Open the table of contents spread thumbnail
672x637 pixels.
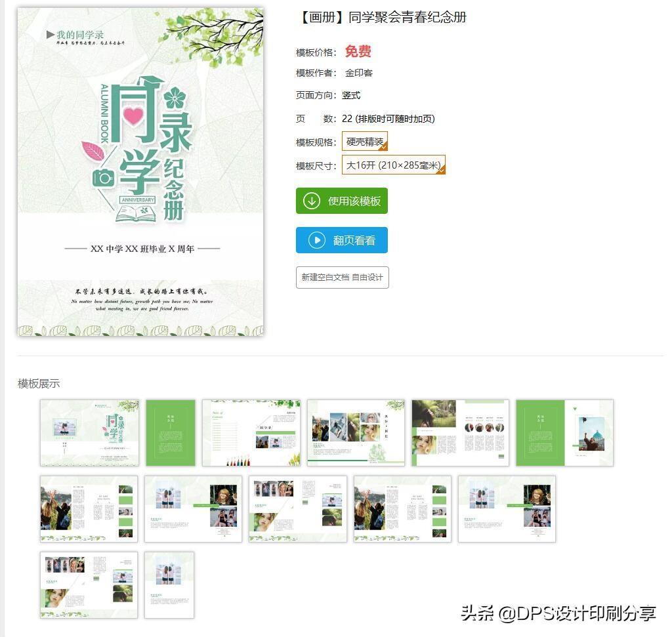pos(251,433)
